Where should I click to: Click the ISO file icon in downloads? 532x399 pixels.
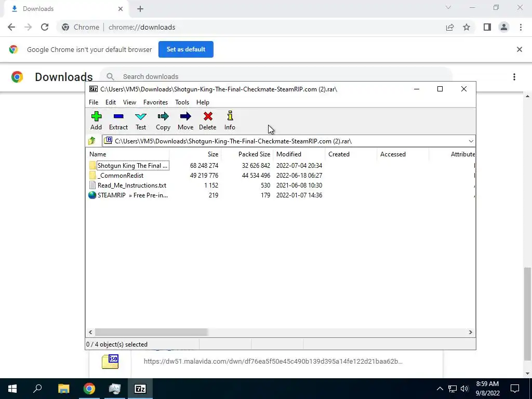tap(110, 362)
